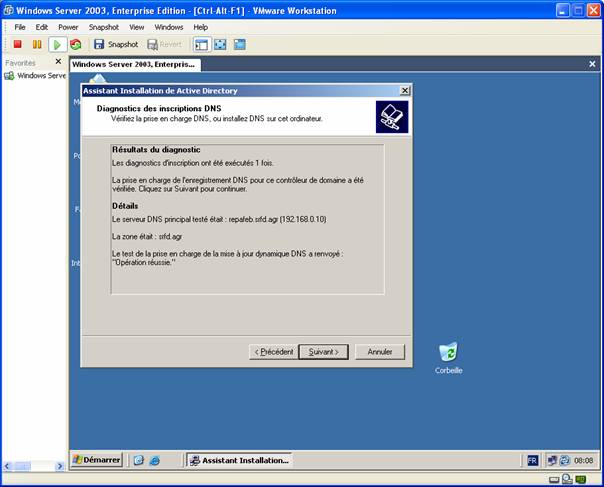Image resolution: width=604 pixels, height=487 pixels.
Task: Launch Internet Explorer from quick launch
Action: point(155,460)
